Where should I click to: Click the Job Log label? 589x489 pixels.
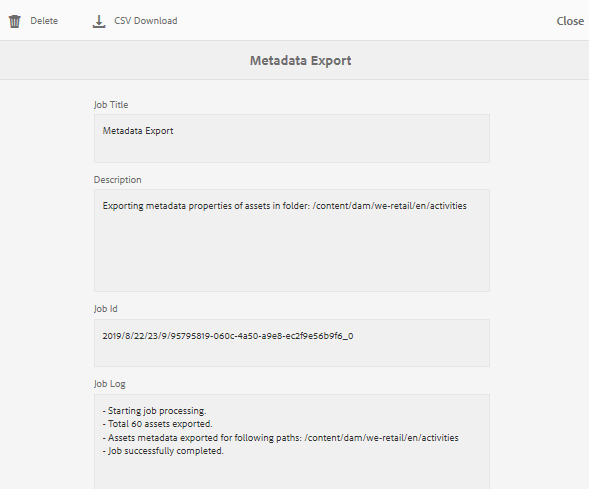pos(110,384)
